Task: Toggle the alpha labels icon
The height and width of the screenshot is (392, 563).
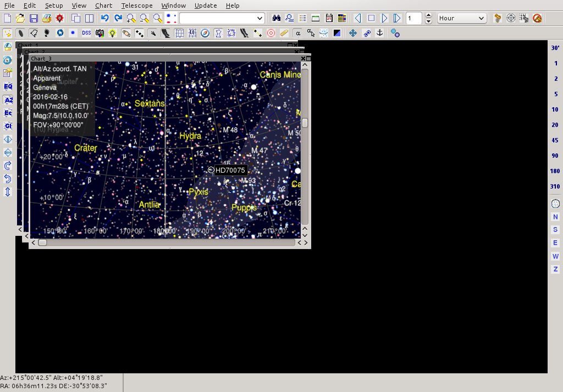Action: pos(297,33)
